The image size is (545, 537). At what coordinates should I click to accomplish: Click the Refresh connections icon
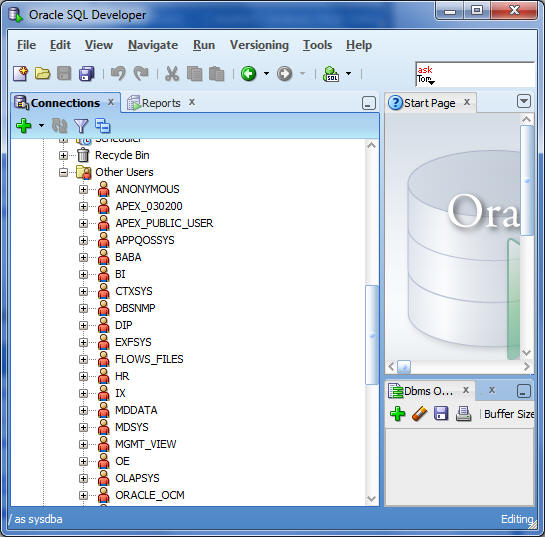pos(59,126)
